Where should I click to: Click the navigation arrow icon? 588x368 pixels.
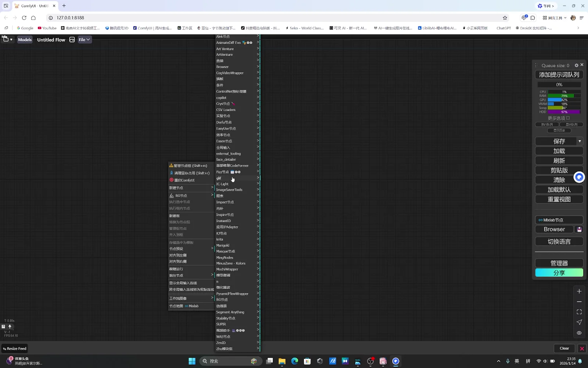579,322
